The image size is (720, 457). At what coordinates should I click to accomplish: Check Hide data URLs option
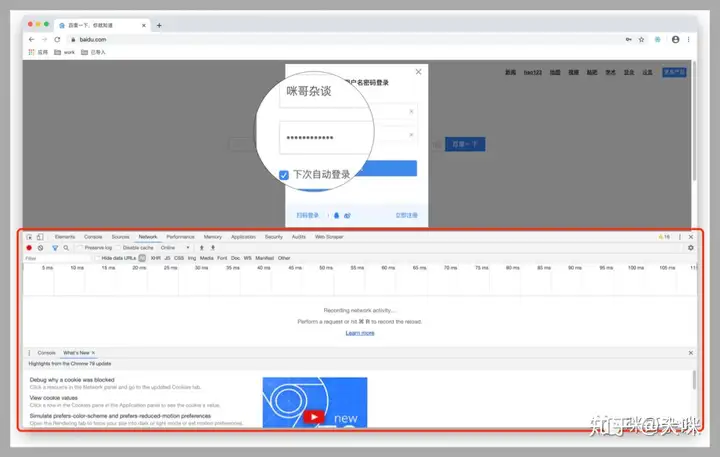97,258
